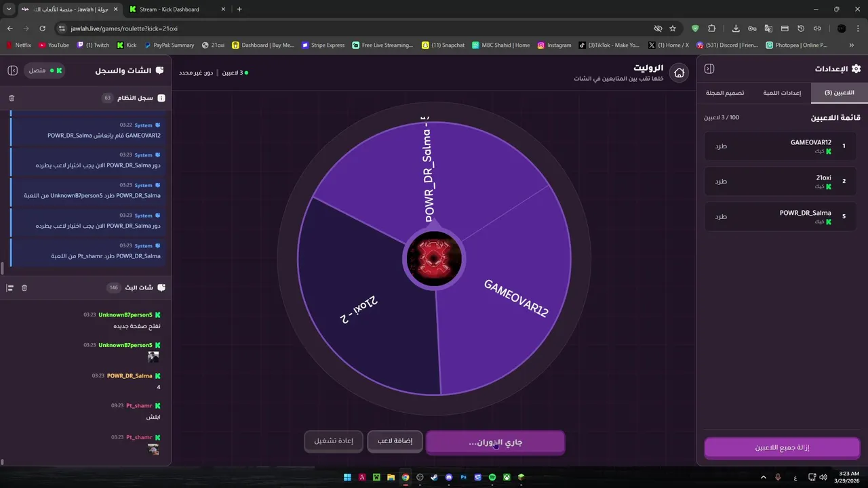Viewport: 868px width, 488px height.
Task: Open Chrome three-dot menu
Action: click(x=859, y=28)
